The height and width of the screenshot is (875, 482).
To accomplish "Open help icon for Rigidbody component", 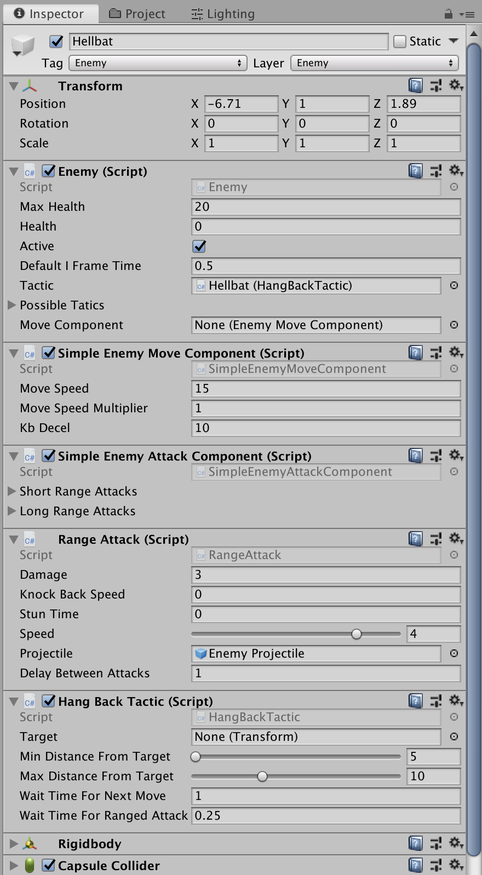I will click(415, 843).
